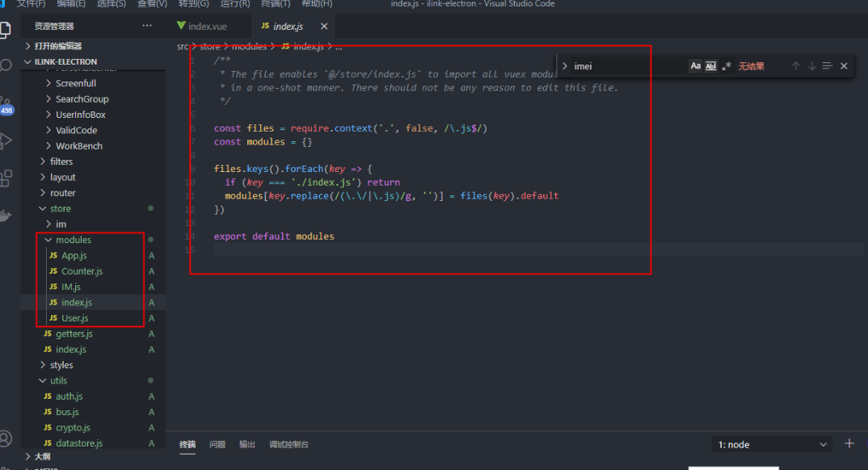The height and width of the screenshot is (470, 868).
Task: Collapse the utils folder
Action: (x=93, y=380)
